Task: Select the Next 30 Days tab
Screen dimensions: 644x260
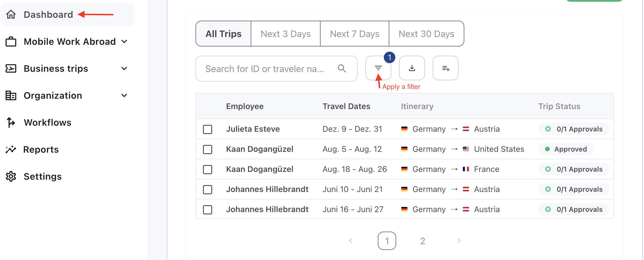Action: (x=426, y=34)
